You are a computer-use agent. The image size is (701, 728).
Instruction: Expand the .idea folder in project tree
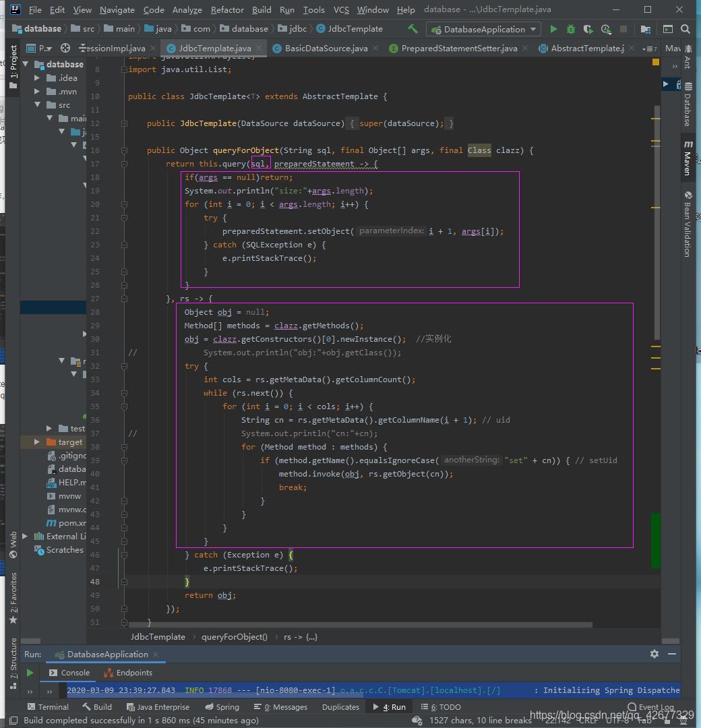pyautogui.click(x=38, y=78)
